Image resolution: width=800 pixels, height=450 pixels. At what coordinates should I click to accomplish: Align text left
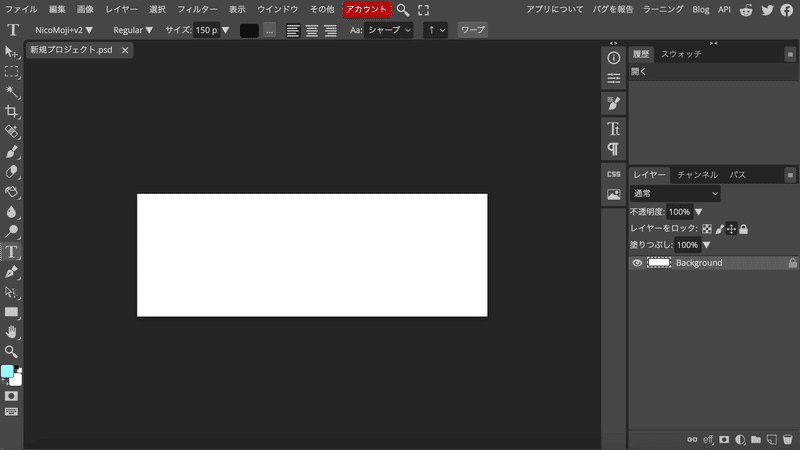coord(293,30)
